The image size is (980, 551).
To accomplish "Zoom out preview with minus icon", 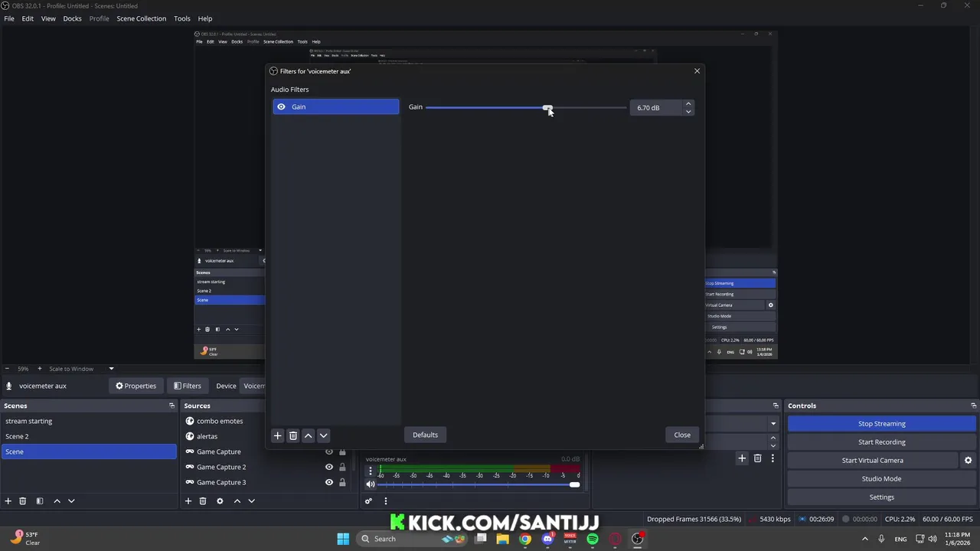I will [8, 369].
